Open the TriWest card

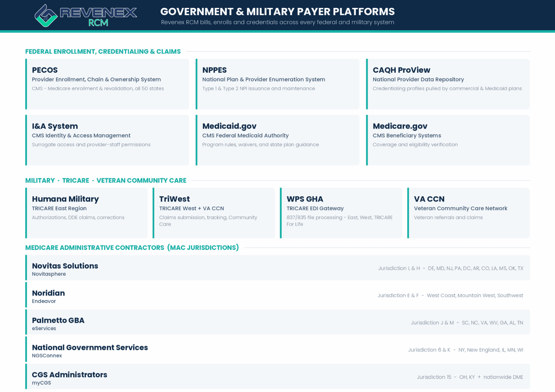coord(214,213)
